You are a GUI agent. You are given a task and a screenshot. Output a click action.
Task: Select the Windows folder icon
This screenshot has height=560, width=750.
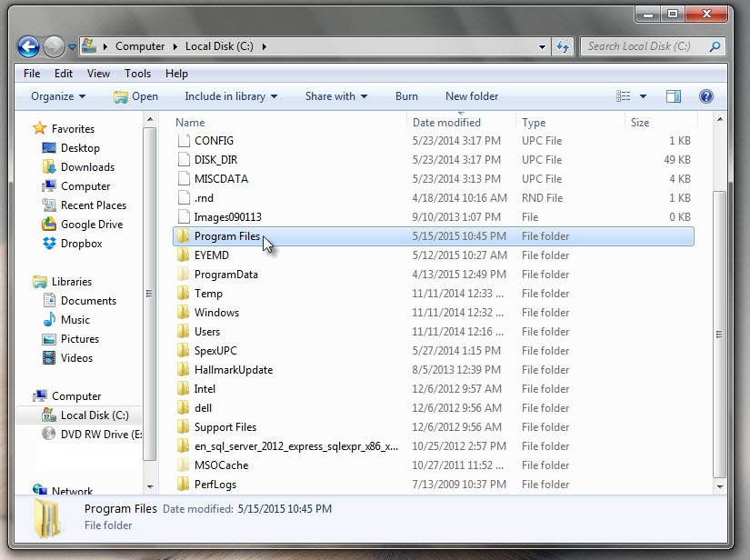pyautogui.click(x=184, y=313)
